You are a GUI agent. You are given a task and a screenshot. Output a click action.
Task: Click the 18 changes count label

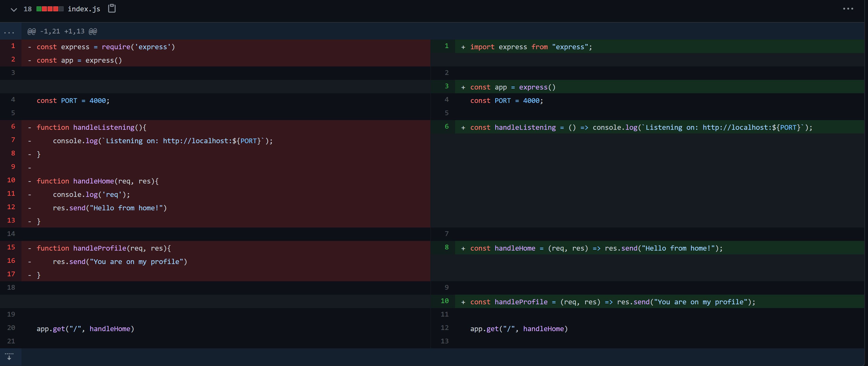coord(28,9)
